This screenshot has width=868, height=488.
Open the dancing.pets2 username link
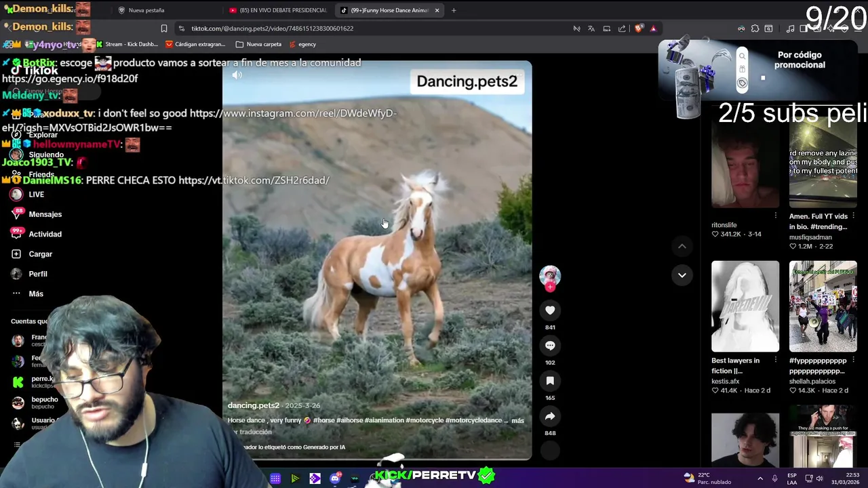click(253, 405)
